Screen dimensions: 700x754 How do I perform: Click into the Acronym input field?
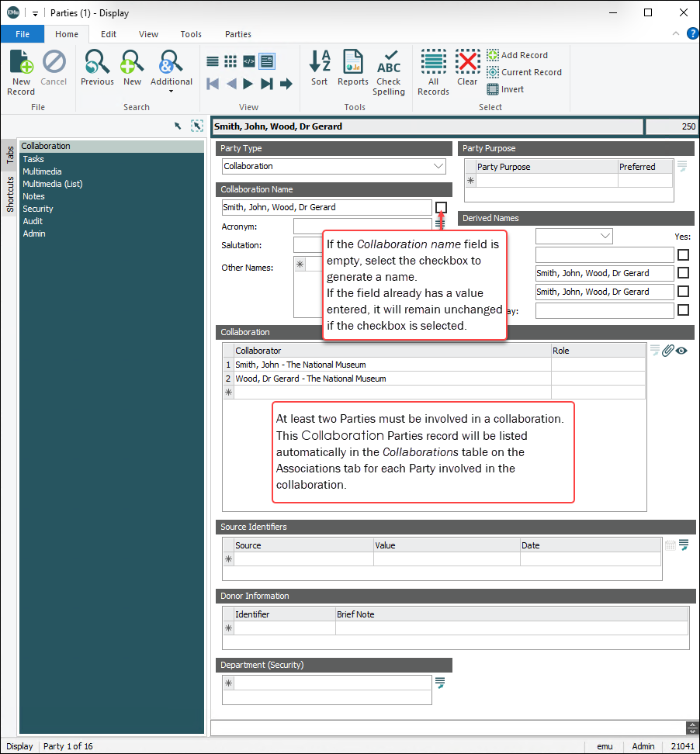tap(362, 226)
